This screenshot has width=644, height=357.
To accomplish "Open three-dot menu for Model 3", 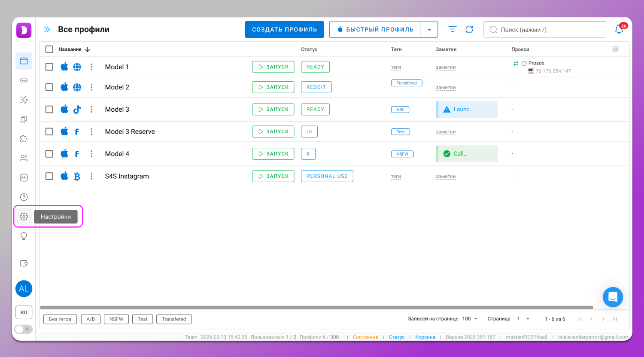I will 91,110.
